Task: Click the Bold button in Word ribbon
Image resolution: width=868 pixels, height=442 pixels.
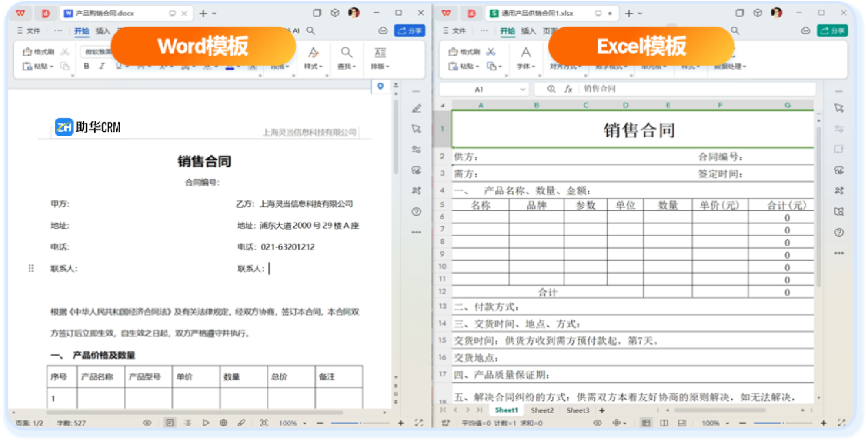Action: click(86, 66)
